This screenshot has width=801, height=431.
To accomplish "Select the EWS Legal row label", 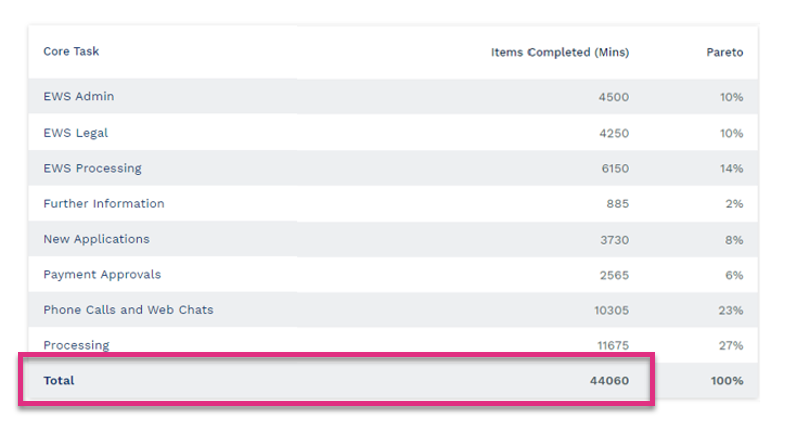I will [x=76, y=133].
